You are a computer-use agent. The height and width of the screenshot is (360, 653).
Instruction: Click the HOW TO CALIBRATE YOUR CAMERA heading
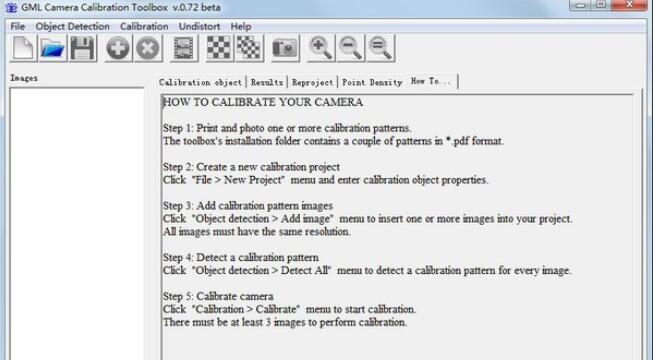click(x=263, y=102)
